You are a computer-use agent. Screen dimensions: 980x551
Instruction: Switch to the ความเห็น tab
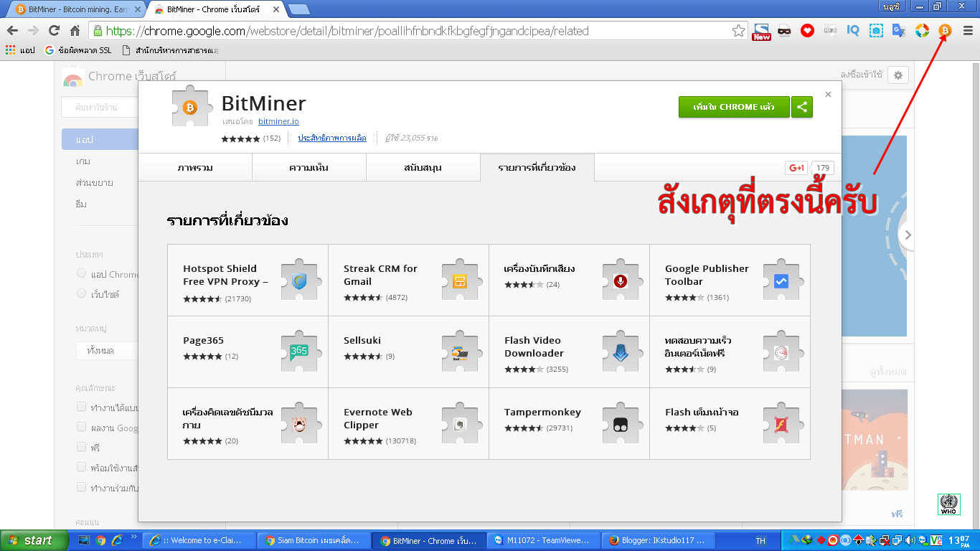pyautogui.click(x=309, y=168)
